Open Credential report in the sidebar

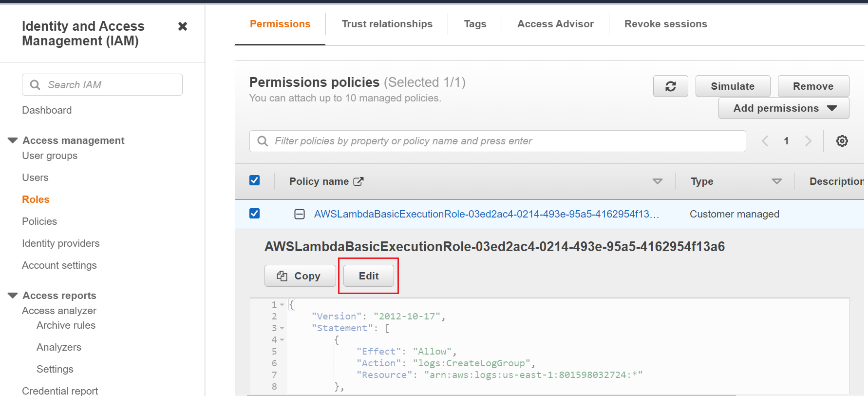tap(60, 391)
